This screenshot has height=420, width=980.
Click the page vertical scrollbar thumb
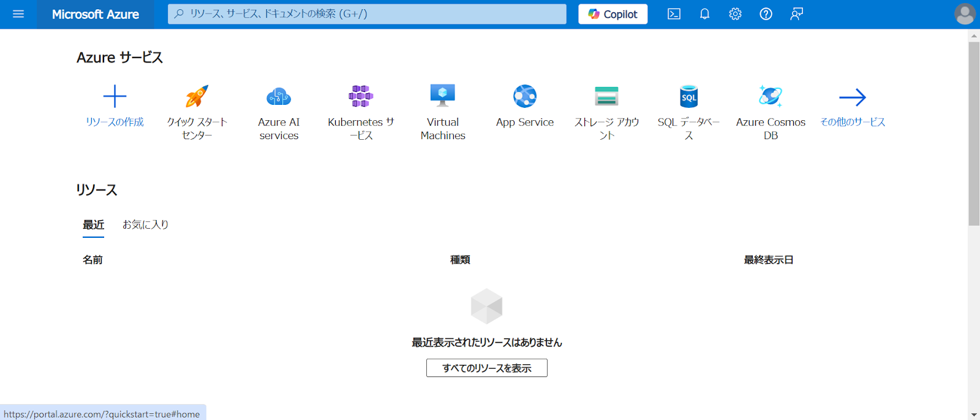(x=974, y=134)
